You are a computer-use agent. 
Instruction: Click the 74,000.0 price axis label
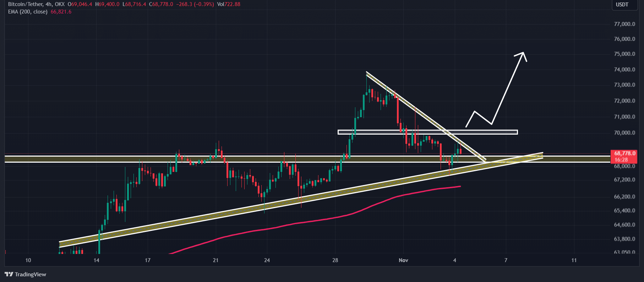pos(624,70)
